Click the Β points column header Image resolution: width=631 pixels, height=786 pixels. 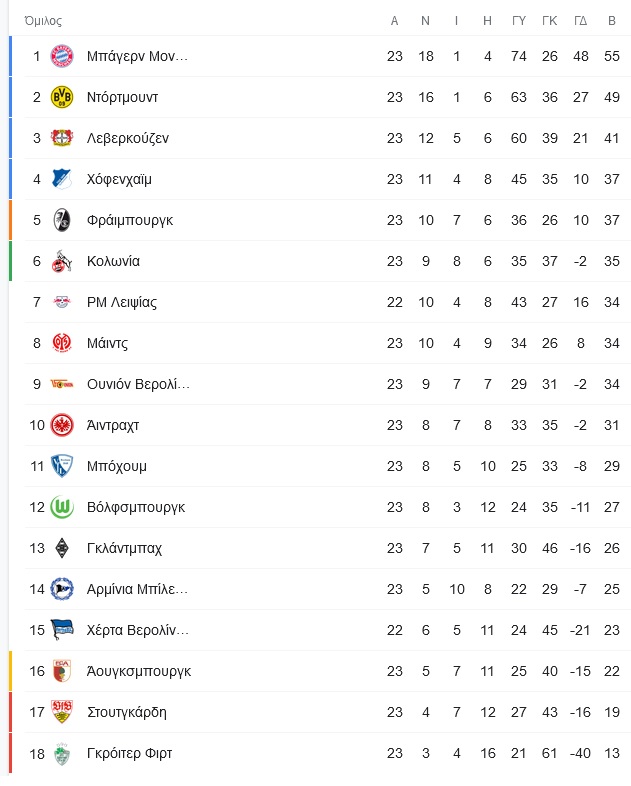point(611,21)
